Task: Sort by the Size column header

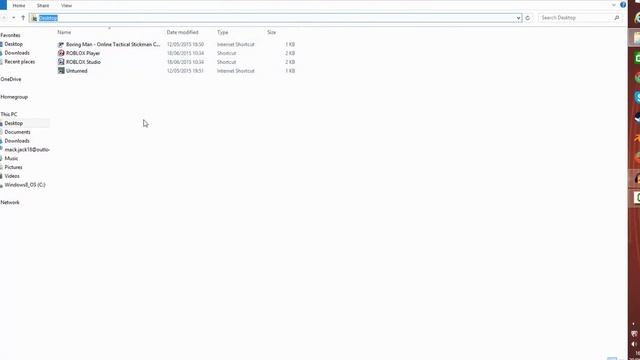Action: click(x=271, y=32)
